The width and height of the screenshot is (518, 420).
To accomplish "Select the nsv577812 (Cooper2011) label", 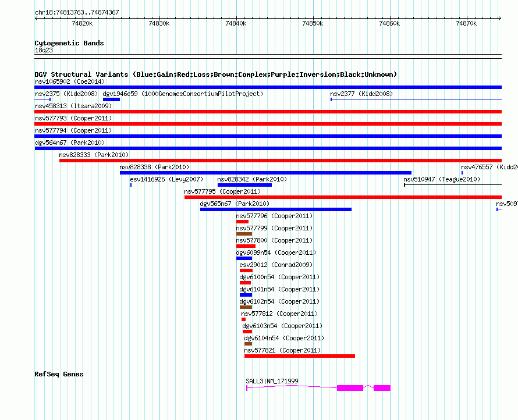I will click(x=279, y=314).
